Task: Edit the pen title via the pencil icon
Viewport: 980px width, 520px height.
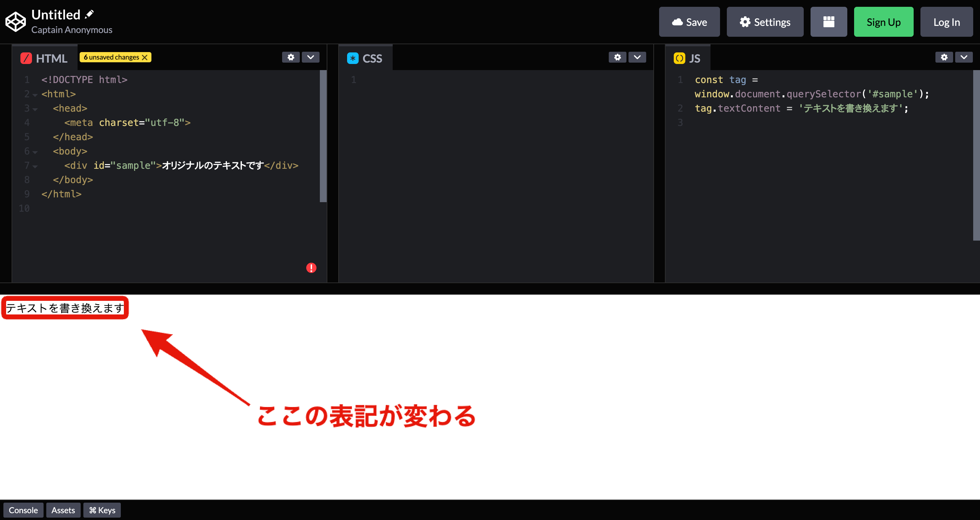Action: pos(89,14)
